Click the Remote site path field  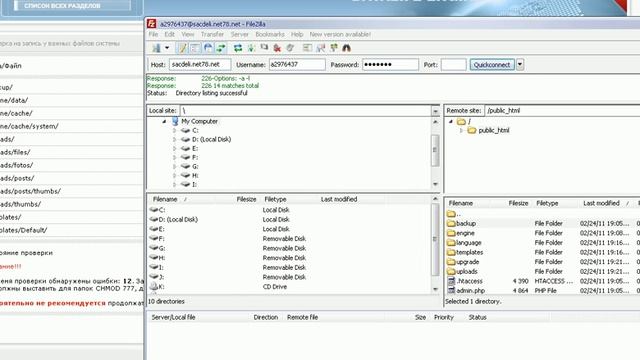[562, 111]
